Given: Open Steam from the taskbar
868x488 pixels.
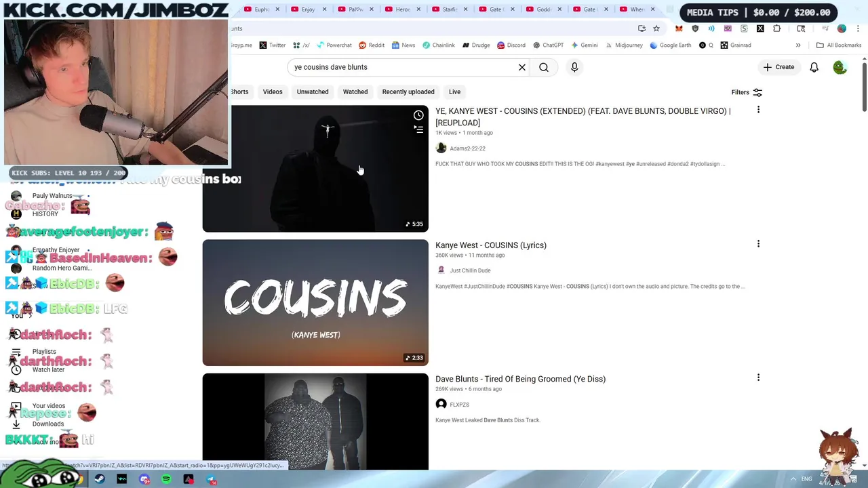Looking at the screenshot, I should coord(100,479).
